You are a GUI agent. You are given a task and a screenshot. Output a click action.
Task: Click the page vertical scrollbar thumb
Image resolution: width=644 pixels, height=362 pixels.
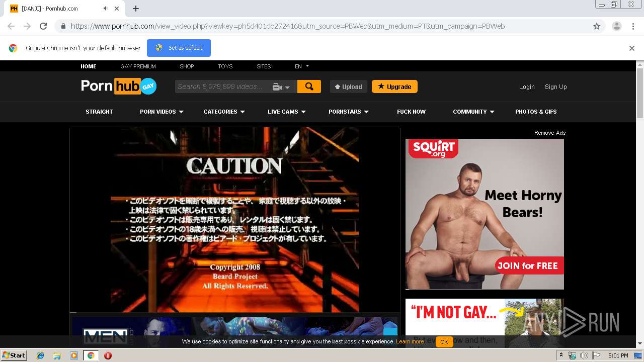point(640,93)
